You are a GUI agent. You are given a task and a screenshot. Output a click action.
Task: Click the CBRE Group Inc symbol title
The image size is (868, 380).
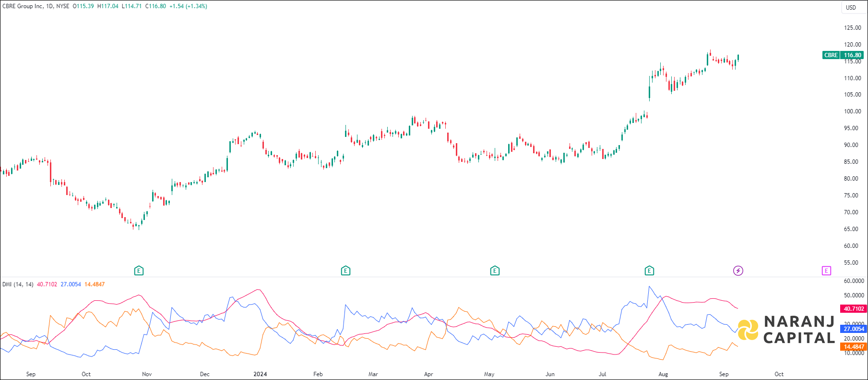(x=23, y=6)
